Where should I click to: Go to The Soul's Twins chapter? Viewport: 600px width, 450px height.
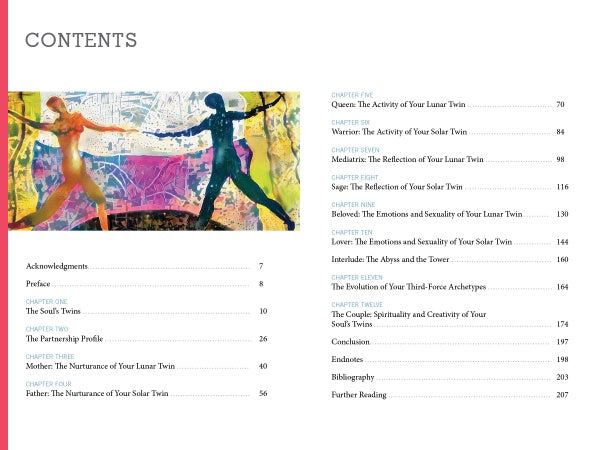point(53,312)
